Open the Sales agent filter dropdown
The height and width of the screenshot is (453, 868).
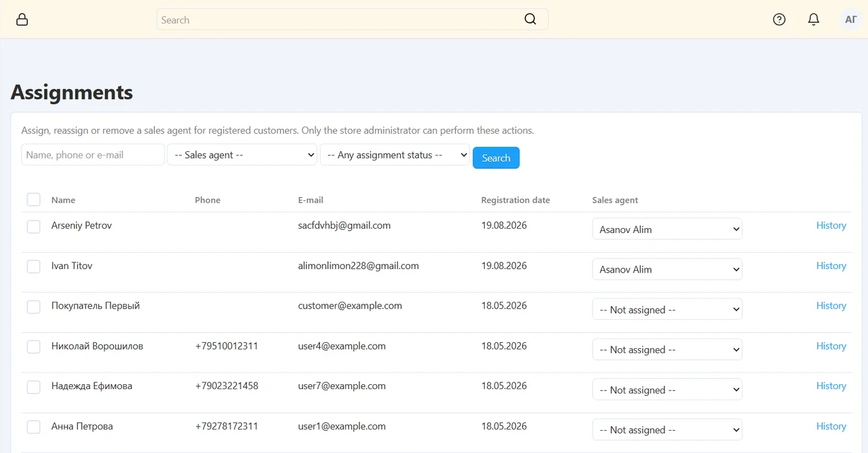242,155
